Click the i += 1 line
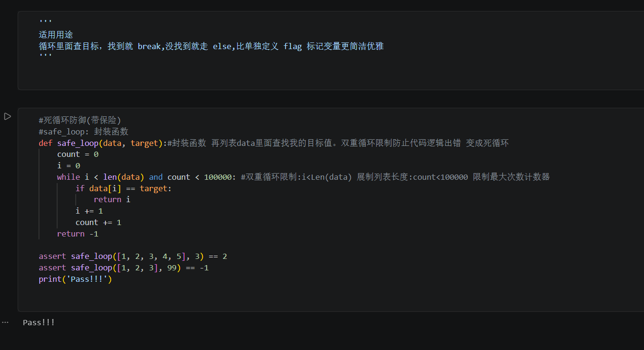Screen dimensions: 644x350 coord(89,211)
